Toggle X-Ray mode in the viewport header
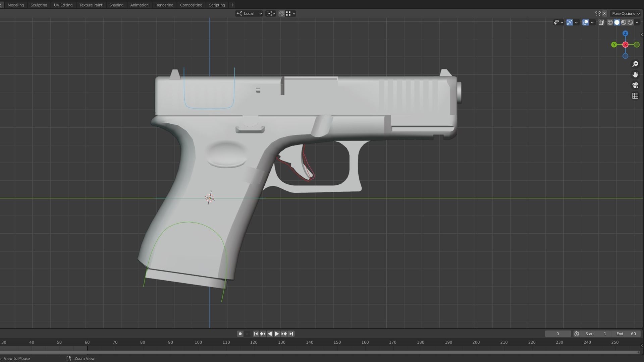This screenshot has width=644, height=362. (601, 22)
